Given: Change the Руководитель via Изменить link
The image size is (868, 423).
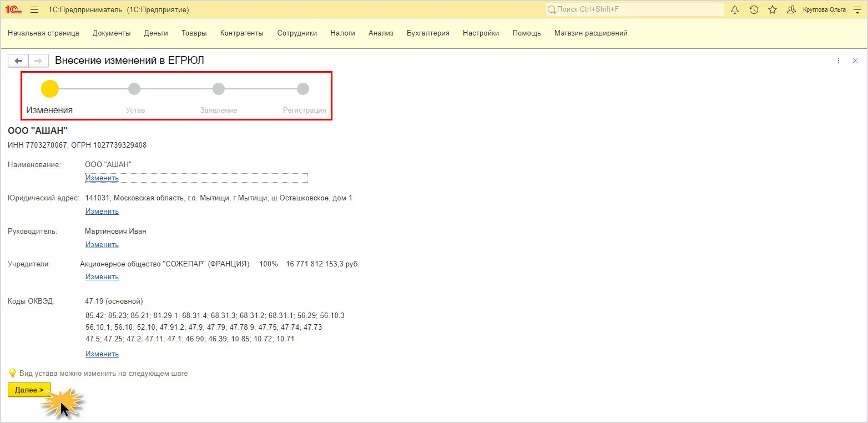Looking at the screenshot, I should [102, 245].
